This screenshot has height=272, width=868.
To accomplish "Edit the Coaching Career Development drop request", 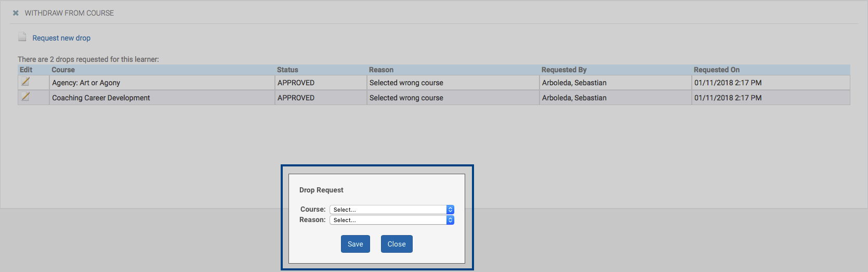I will [x=25, y=97].
